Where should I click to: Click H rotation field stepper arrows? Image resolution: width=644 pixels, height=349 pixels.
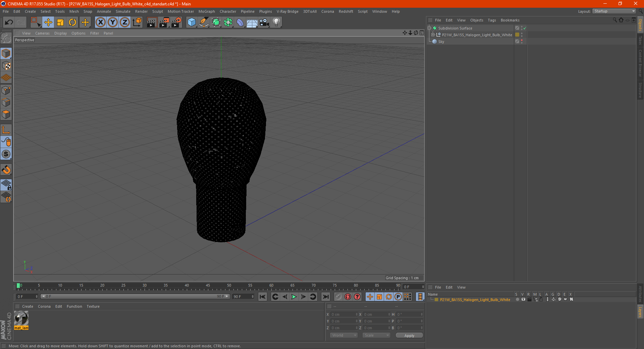tap(422, 314)
